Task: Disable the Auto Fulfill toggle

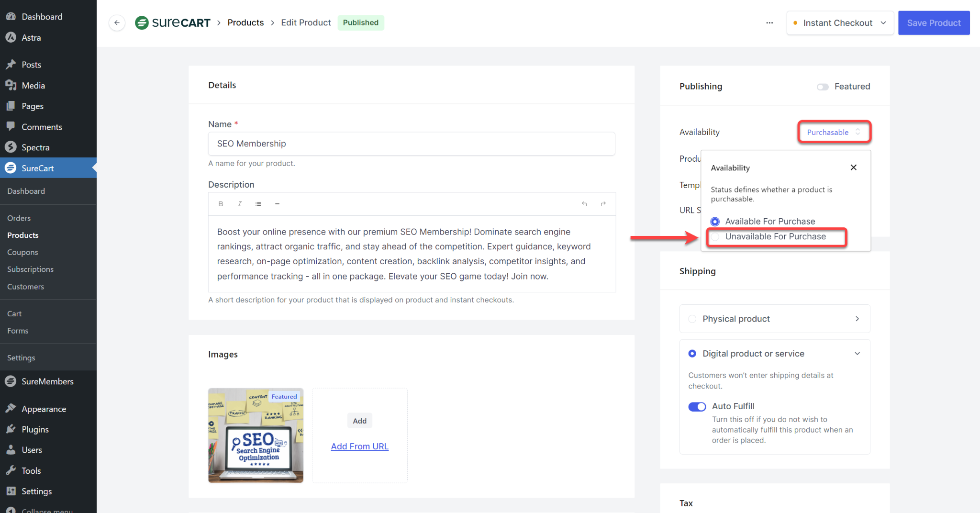Action: pos(697,406)
